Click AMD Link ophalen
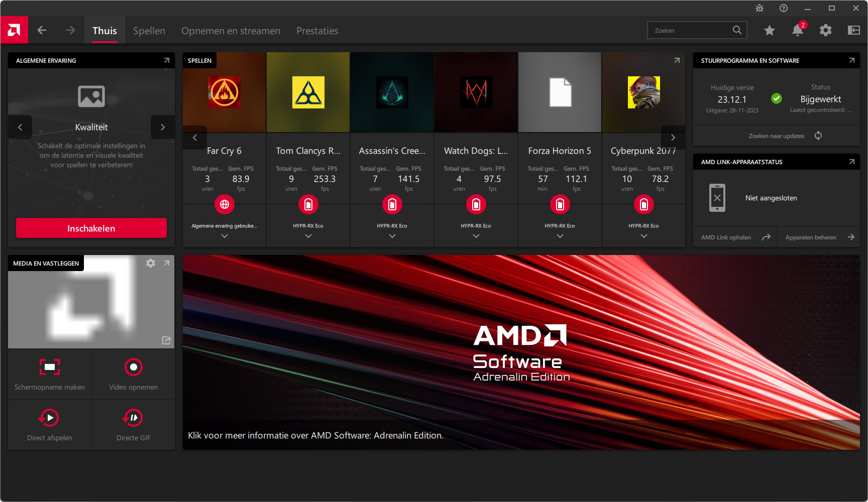868x502 pixels. tap(726, 237)
